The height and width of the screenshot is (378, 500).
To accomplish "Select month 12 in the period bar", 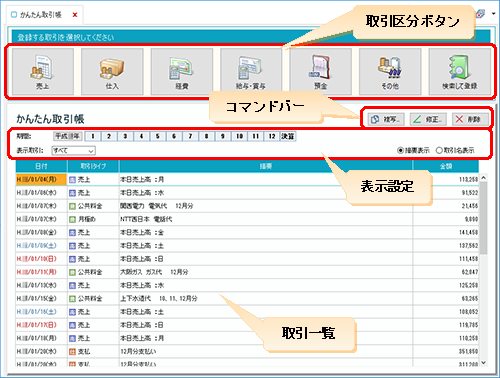I will (272, 136).
